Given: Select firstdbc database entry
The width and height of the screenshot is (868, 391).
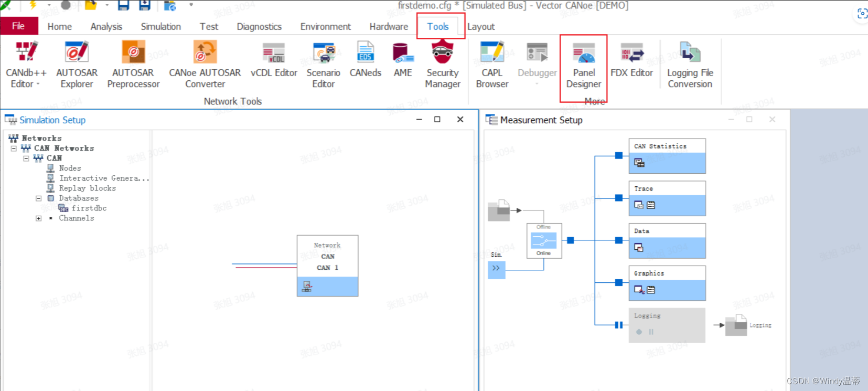Looking at the screenshot, I should [x=89, y=208].
